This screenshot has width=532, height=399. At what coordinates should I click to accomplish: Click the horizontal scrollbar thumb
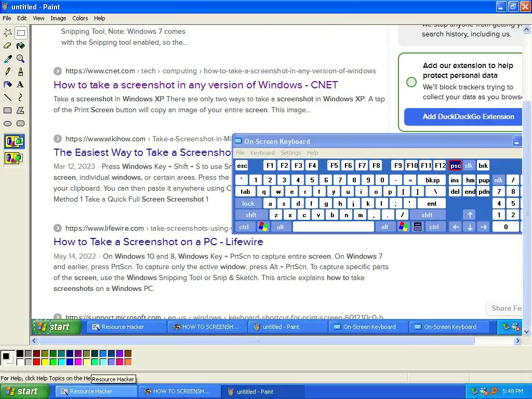click(x=257, y=341)
